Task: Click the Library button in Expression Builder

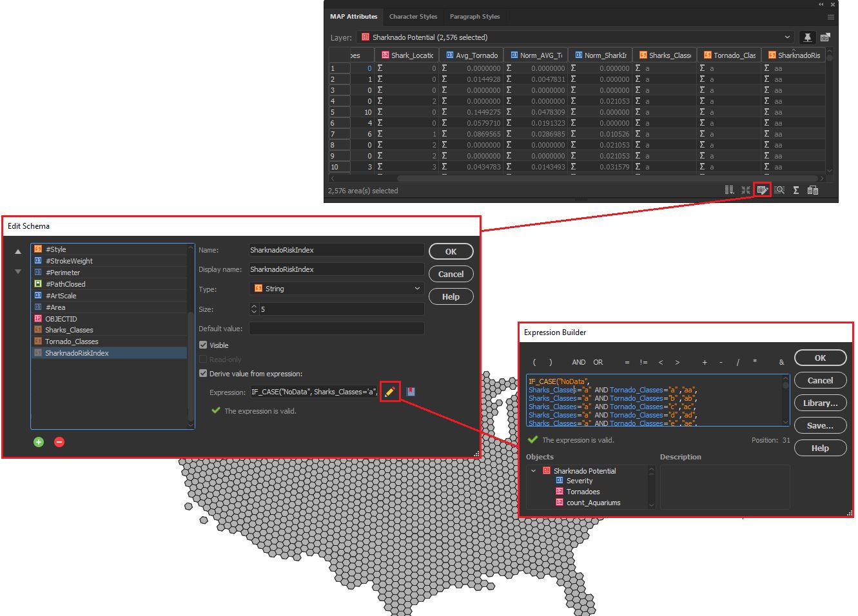Action: (820, 403)
